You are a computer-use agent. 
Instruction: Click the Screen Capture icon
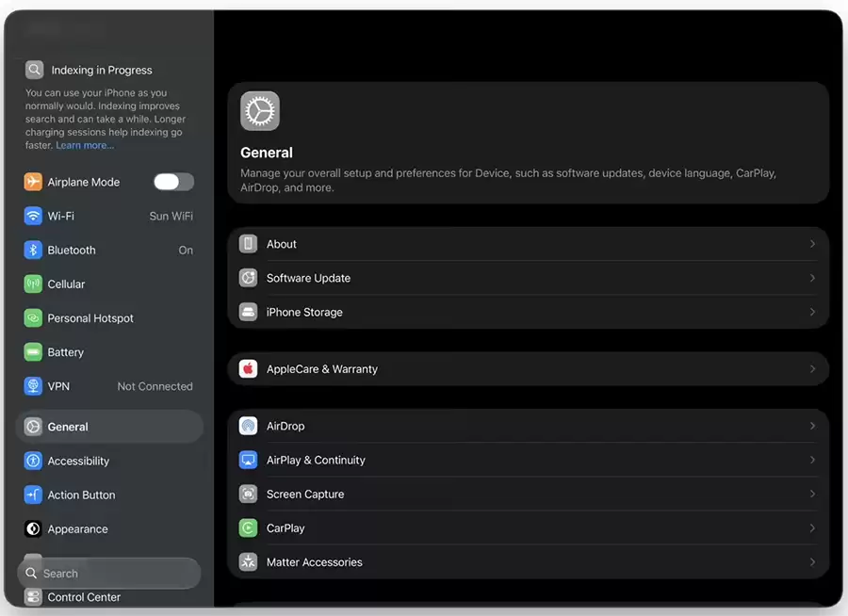tap(248, 494)
